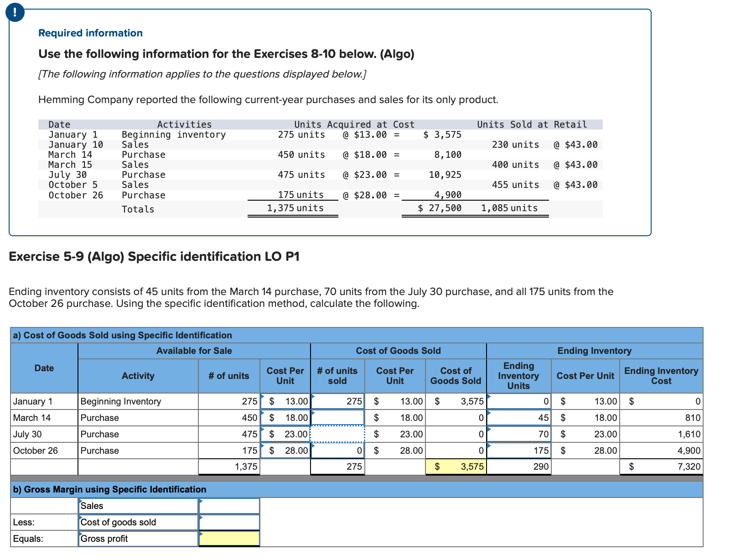The width and height of the screenshot is (746, 560).
Task: Click the exclamation info icon
Action: coord(15,12)
